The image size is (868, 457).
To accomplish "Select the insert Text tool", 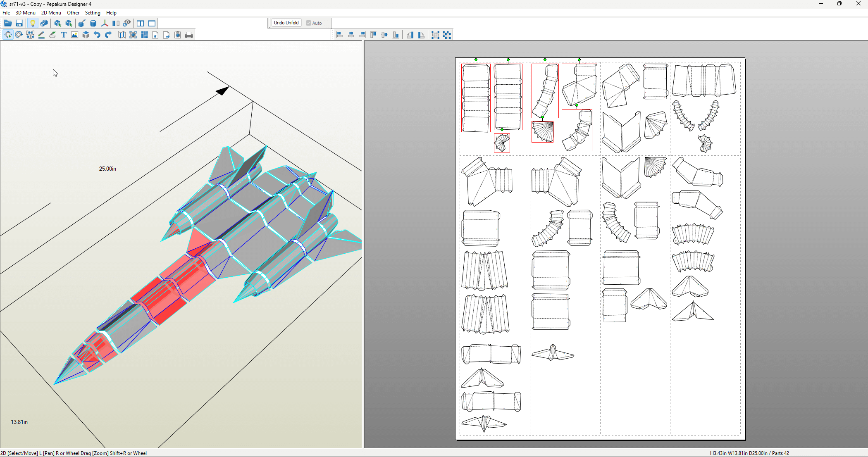I will 63,35.
